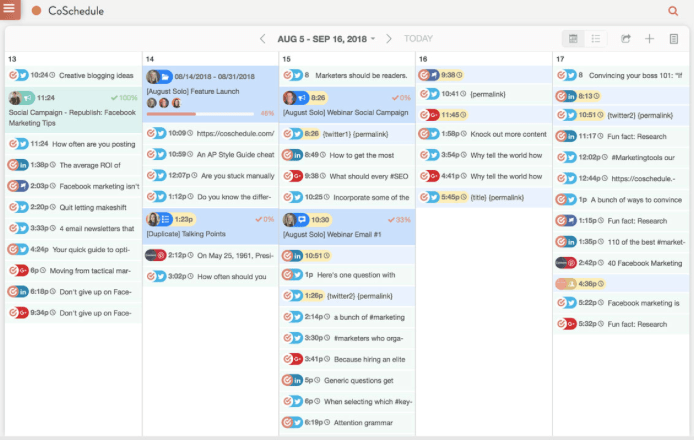Click first team avatar on Feature Launch
The height and width of the screenshot is (440, 694).
pos(152,103)
